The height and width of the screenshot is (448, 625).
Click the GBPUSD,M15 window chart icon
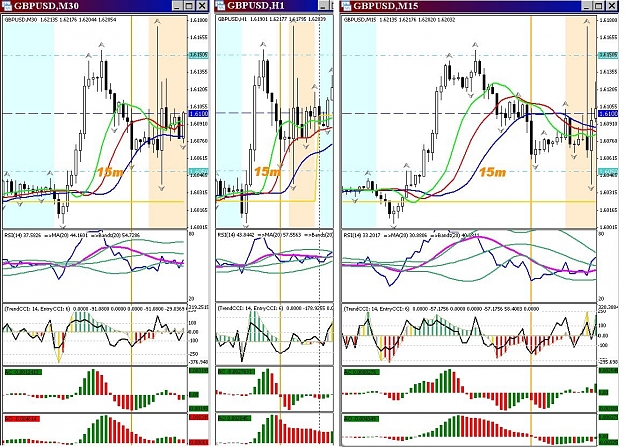point(347,5)
